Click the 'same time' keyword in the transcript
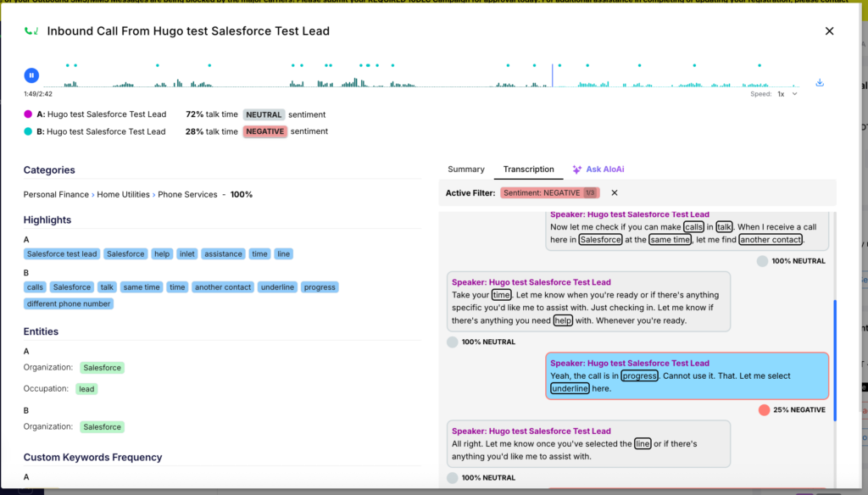This screenshot has height=495, width=868. (x=670, y=240)
